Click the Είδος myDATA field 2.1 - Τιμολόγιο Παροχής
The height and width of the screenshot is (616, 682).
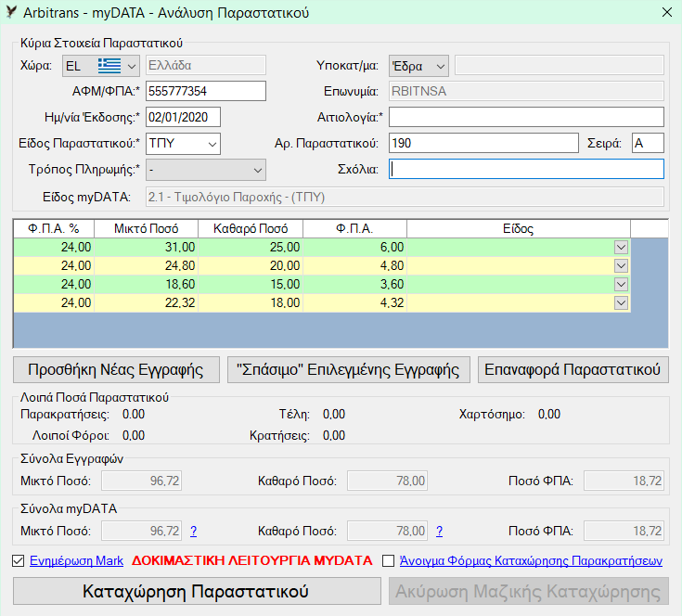pyautogui.click(x=405, y=197)
